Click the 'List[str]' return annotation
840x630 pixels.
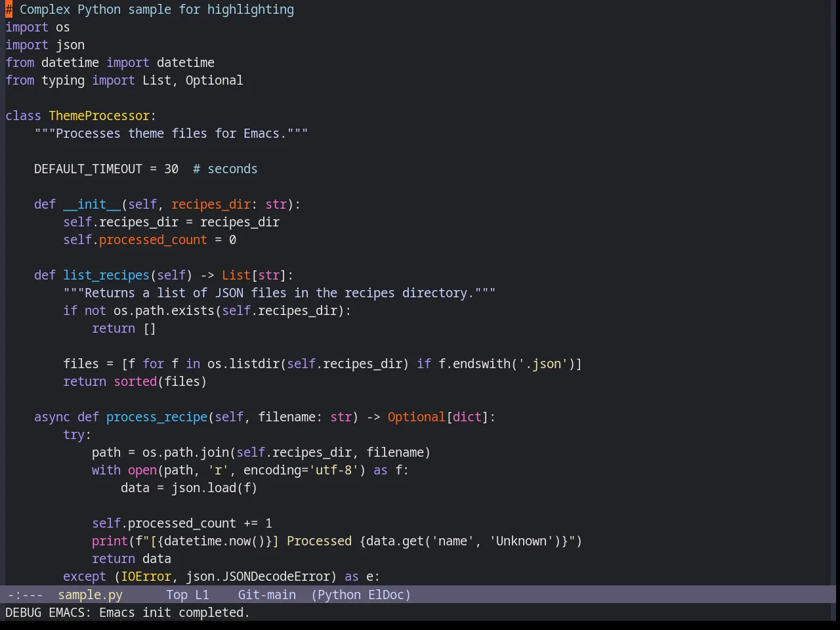click(254, 275)
